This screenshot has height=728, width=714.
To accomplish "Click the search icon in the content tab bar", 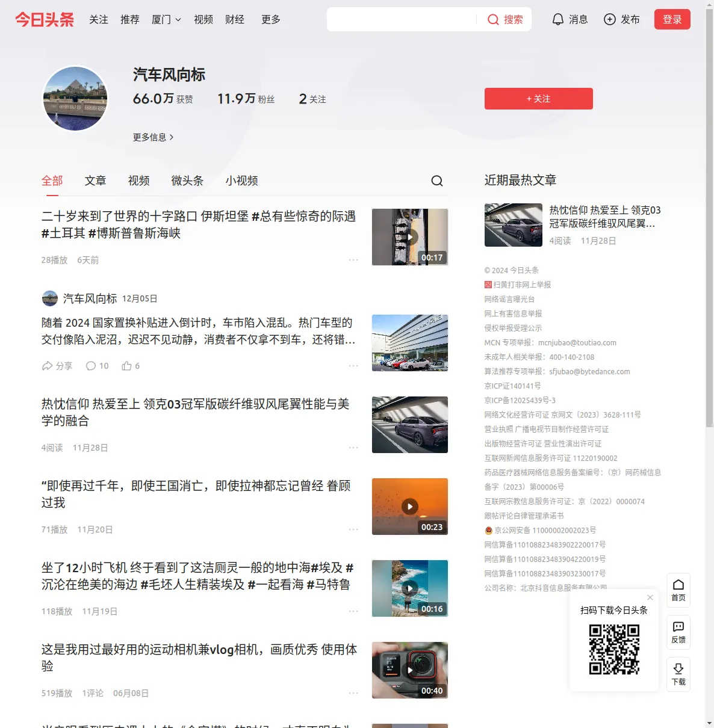I will point(437,180).
